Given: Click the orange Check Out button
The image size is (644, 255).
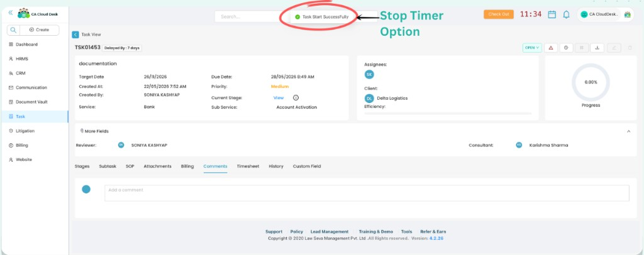Looking at the screenshot, I should click(x=499, y=14).
